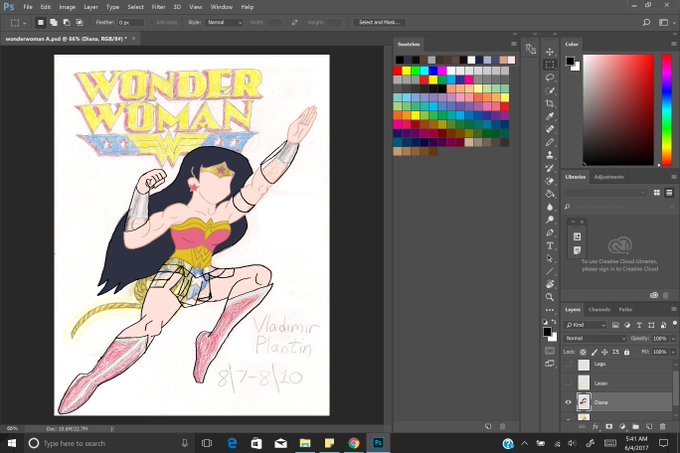This screenshot has width=680, height=453.
Task: Create a new layer group folder
Action: click(635, 427)
